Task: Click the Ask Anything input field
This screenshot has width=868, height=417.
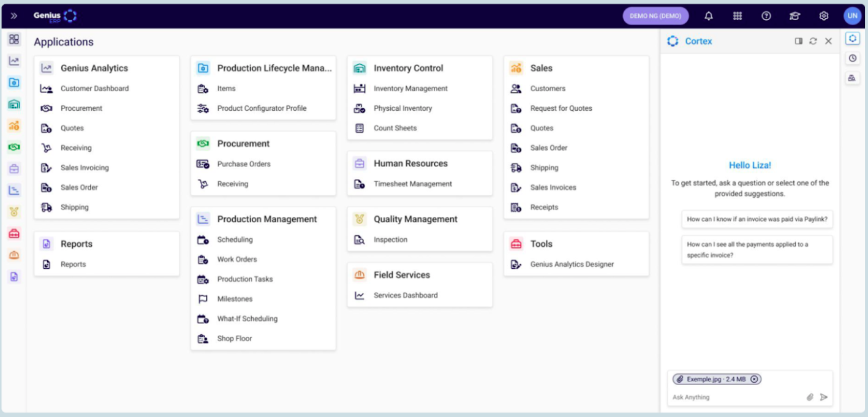Action: click(735, 397)
